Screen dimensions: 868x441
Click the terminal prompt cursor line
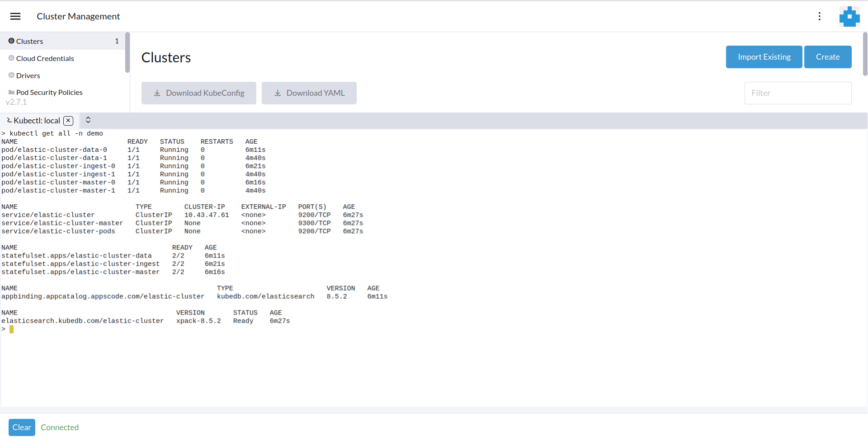point(12,329)
